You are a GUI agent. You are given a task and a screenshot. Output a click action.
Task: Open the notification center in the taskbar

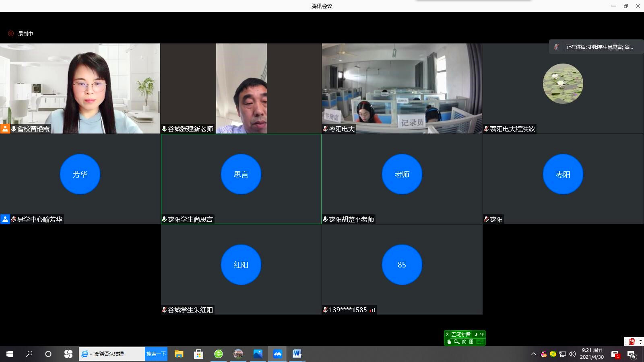[x=631, y=354]
